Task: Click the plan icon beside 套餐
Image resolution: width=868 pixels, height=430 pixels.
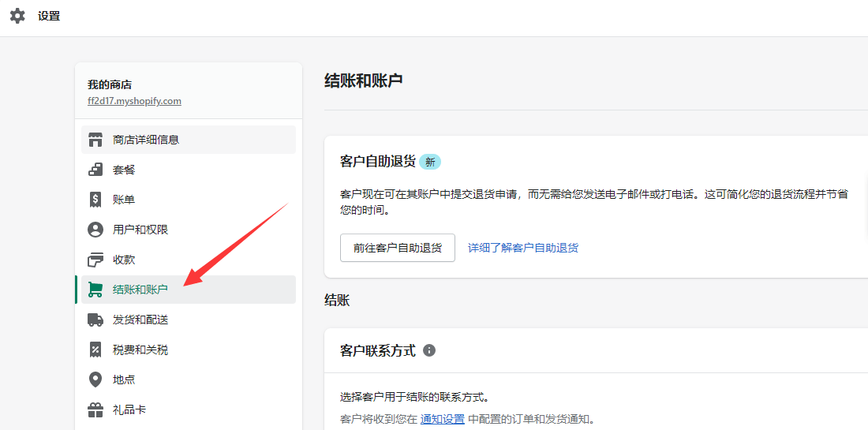Action: (95, 170)
